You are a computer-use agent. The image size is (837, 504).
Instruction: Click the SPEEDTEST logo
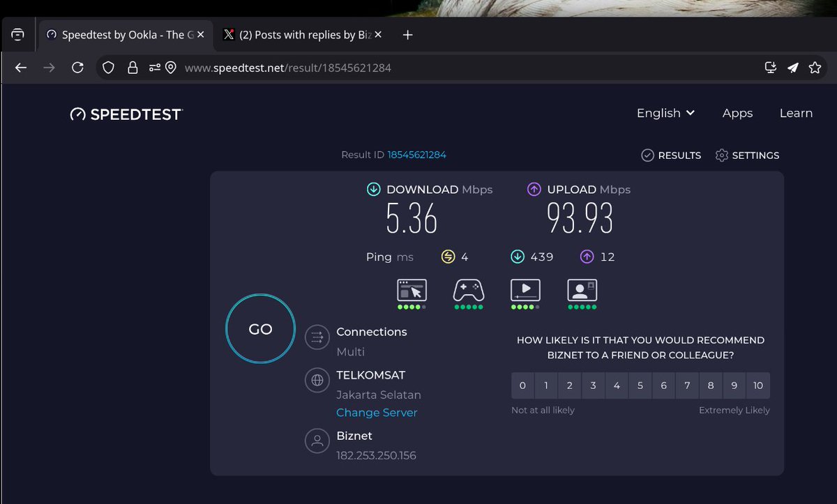pos(126,114)
